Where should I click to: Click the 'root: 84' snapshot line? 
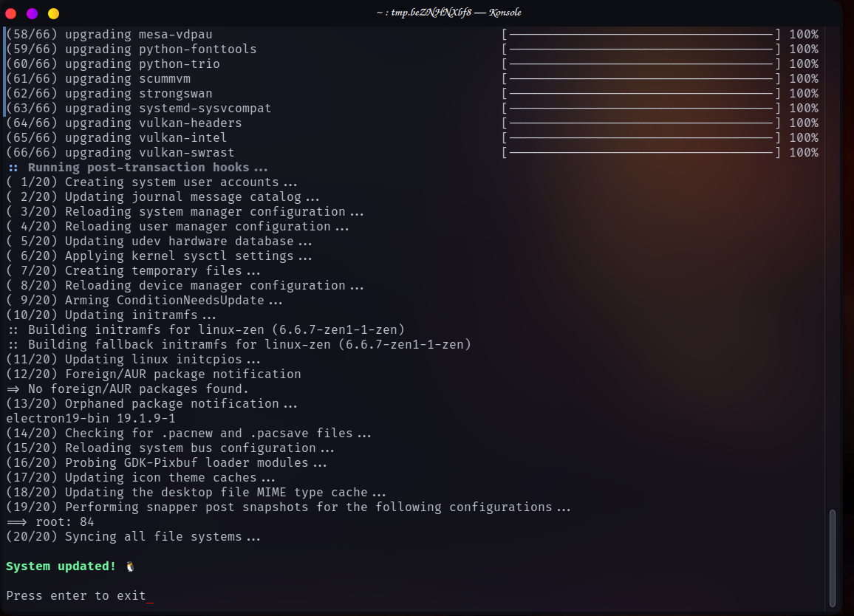(x=50, y=521)
